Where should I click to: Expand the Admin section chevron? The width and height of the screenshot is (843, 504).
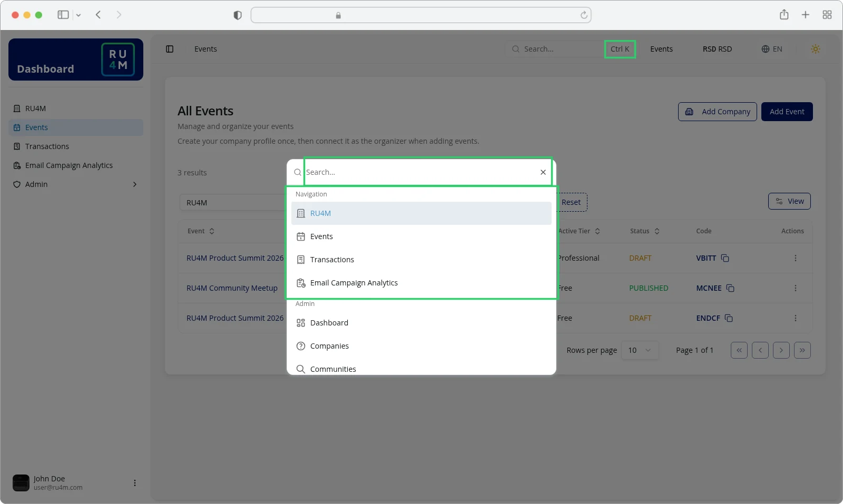coord(135,184)
